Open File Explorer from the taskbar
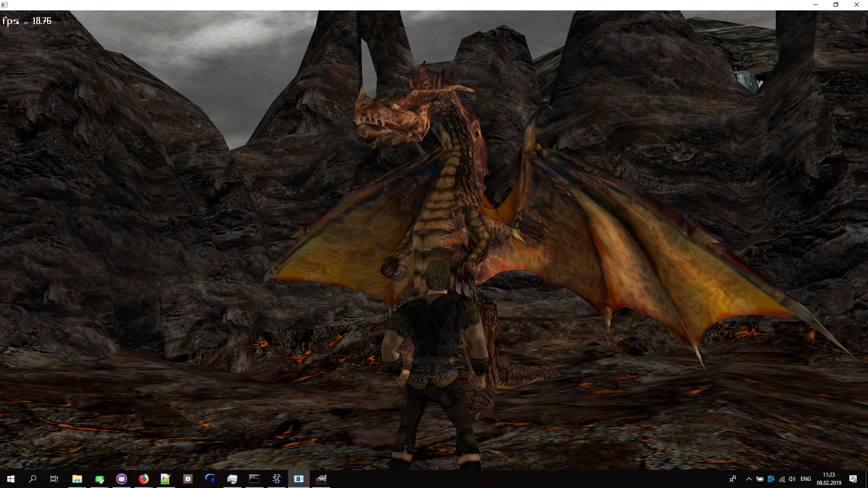 pos(77,479)
